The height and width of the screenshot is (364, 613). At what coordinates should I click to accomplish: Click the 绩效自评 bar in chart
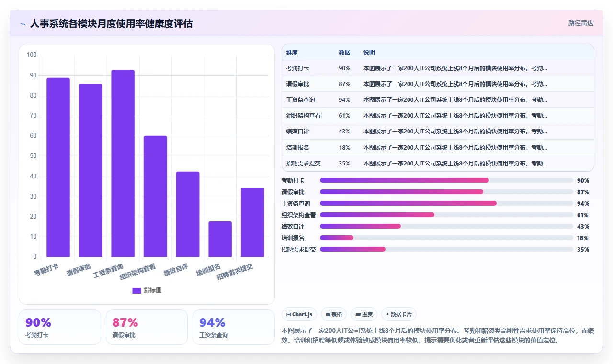tap(188, 214)
